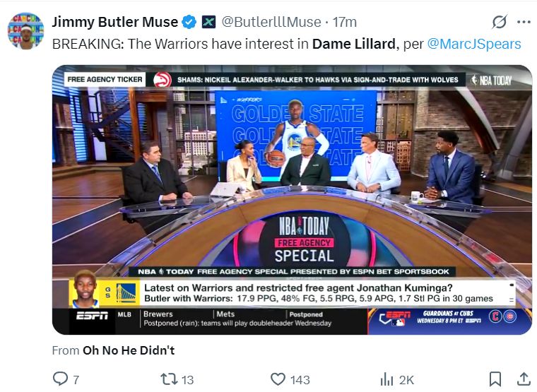Click the X affiliate badge icon
The image size is (537, 392).
click(x=209, y=22)
